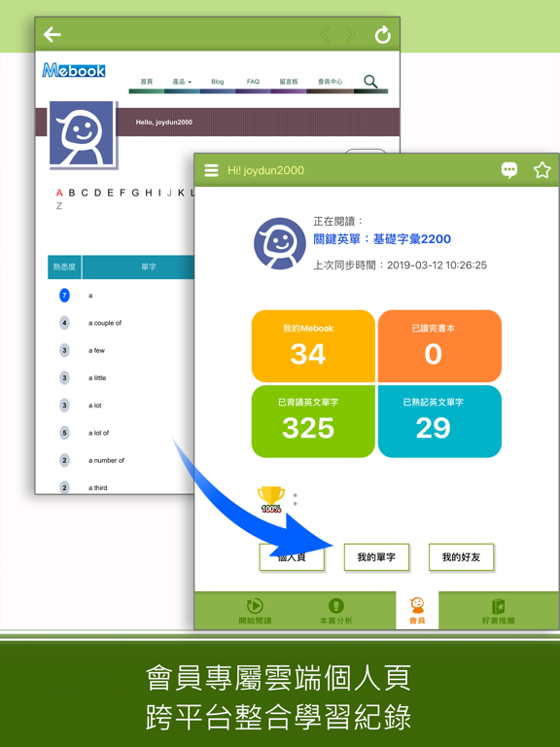Tap the 已讀完書本 0 tile
The height and width of the screenshot is (747, 560).
(439, 346)
